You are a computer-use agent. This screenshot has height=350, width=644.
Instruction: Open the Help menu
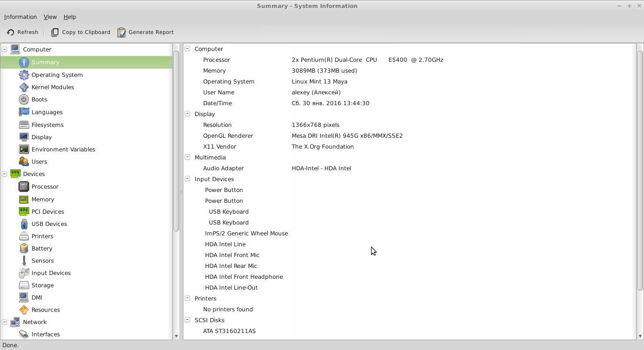pyautogui.click(x=70, y=17)
